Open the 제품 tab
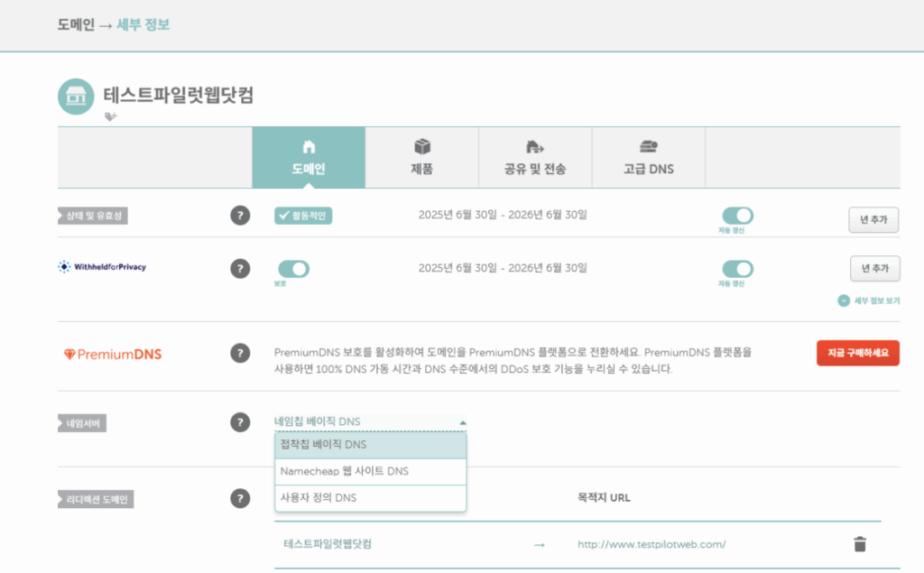The width and height of the screenshot is (924, 573). pos(421,157)
